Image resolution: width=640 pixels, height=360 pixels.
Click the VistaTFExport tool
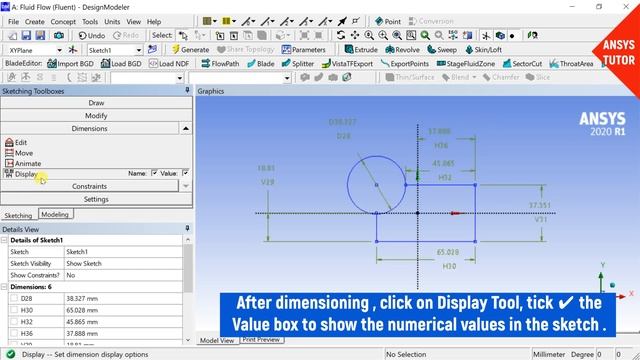click(x=347, y=64)
